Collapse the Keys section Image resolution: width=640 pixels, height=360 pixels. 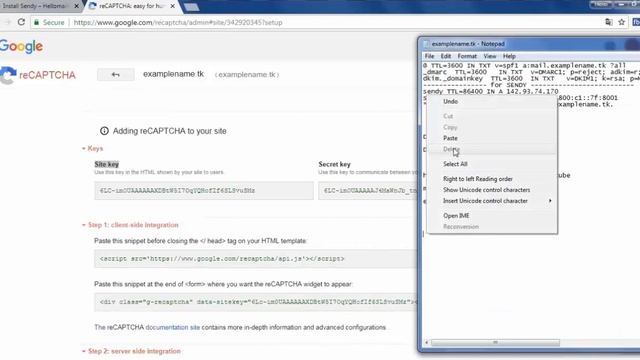coord(92,148)
